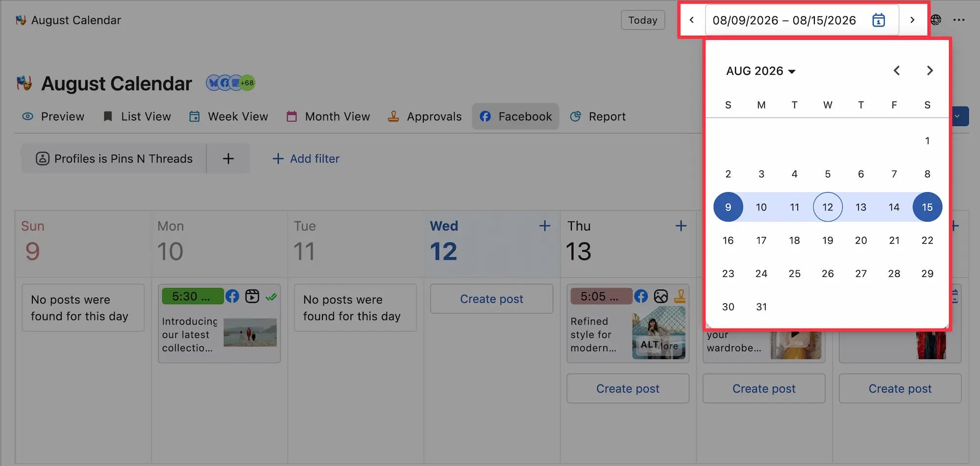Advance to next week with right chevron
The width and height of the screenshot is (980, 466).
pos(912,20)
